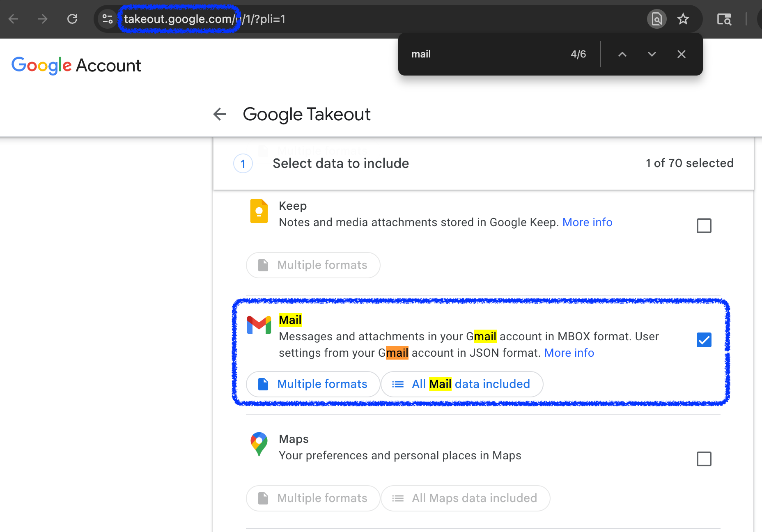Click Keep's 'Multiple formats' button

point(313,265)
